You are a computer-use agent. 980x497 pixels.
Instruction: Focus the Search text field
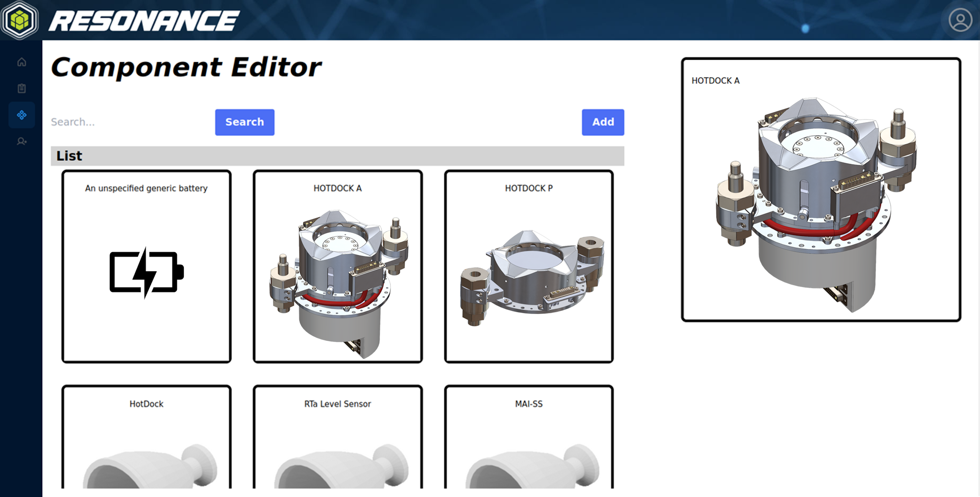(130, 122)
